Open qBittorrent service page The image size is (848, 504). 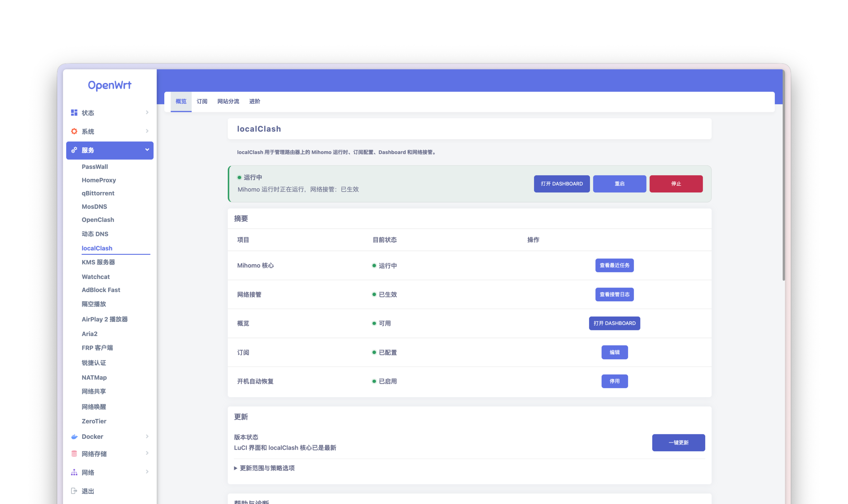[x=98, y=193]
